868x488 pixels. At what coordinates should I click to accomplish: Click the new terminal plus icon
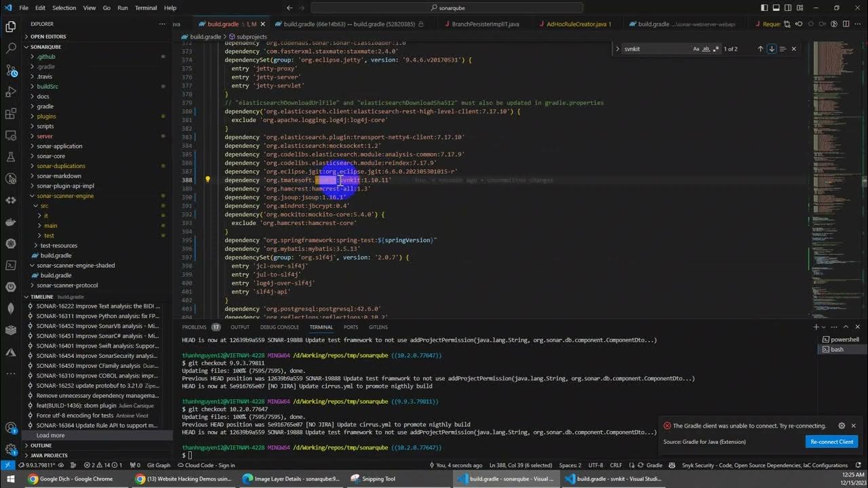816,327
